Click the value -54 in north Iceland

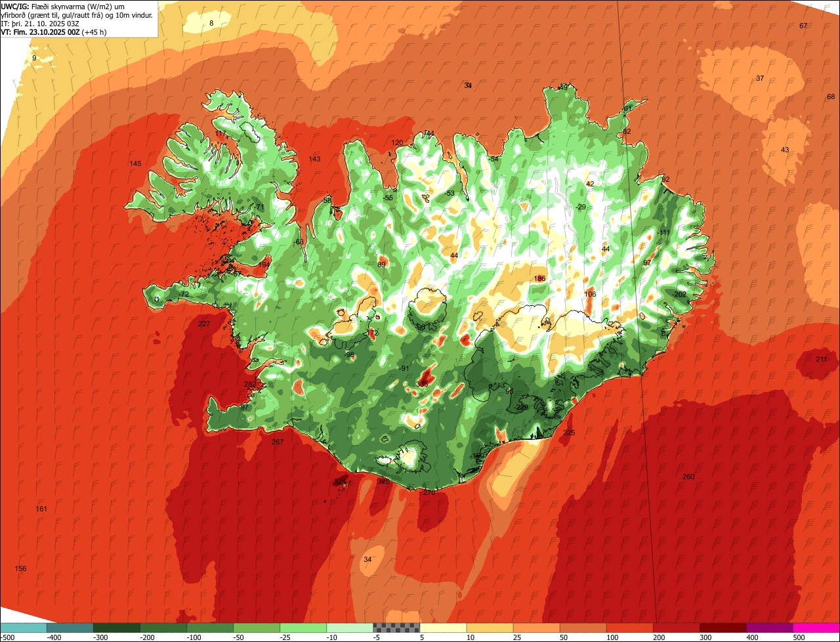pos(493,160)
